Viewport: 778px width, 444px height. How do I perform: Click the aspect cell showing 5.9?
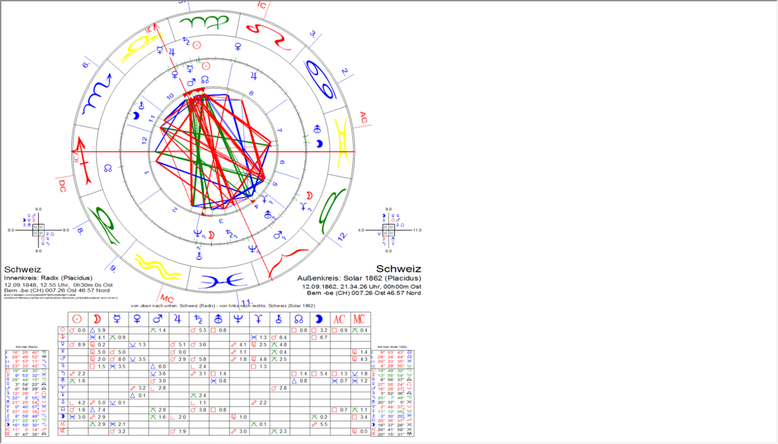[x=97, y=330]
